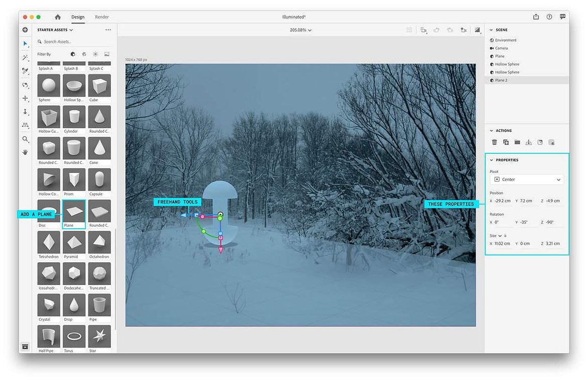Click the Group folder icon in Actions
The image size is (588, 380).
pos(517,142)
